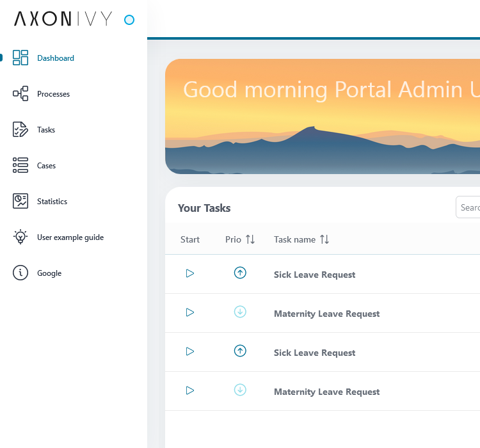
Task: Go to the Statistics menu item
Action: click(52, 202)
